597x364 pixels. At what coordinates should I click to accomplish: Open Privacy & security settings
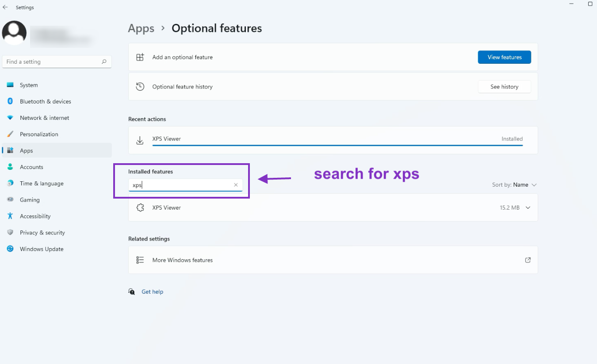(57, 232)
